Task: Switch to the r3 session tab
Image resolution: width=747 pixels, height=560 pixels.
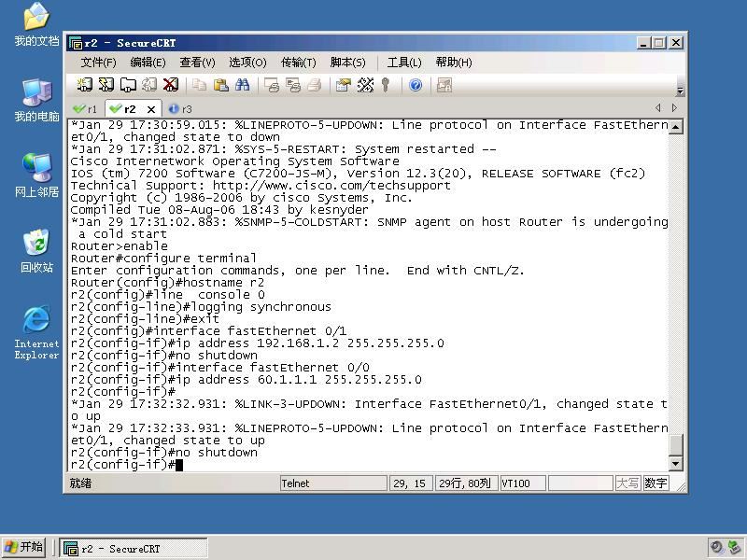Action: tap(180, 109)
